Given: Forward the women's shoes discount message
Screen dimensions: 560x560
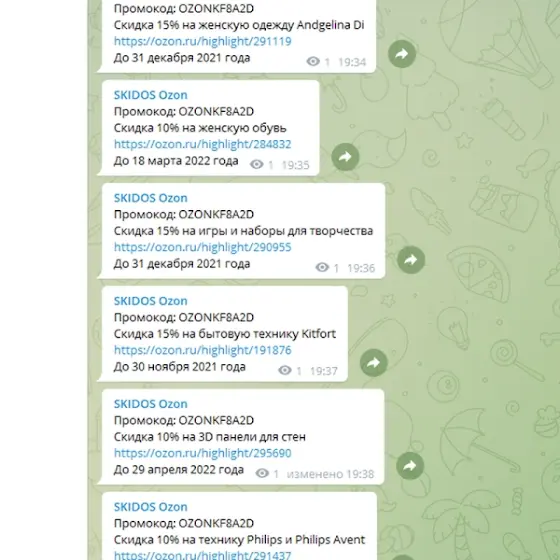Looking at the screenshot, I should tap(345, 157).
